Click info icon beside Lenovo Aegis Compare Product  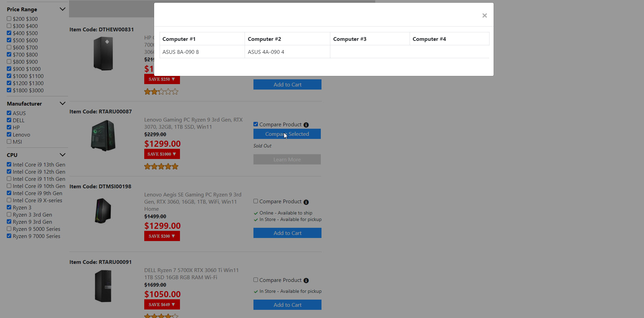coord(306,202)
